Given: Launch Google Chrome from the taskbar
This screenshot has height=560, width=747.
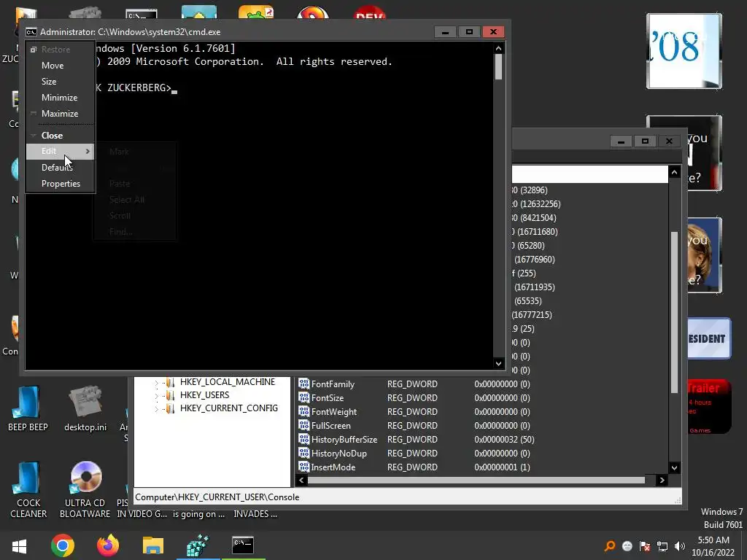Looking at the screenshot, I should (x=63, y=545).
